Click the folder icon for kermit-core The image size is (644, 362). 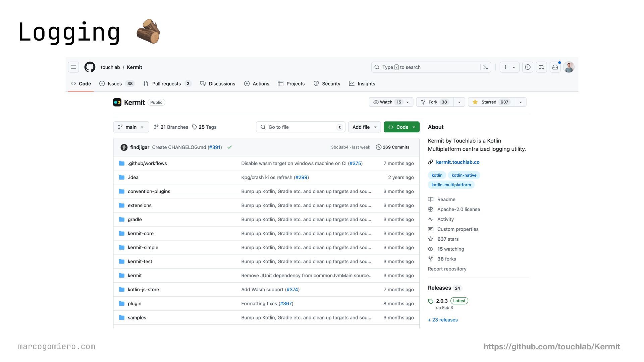(x=122, y=233)
